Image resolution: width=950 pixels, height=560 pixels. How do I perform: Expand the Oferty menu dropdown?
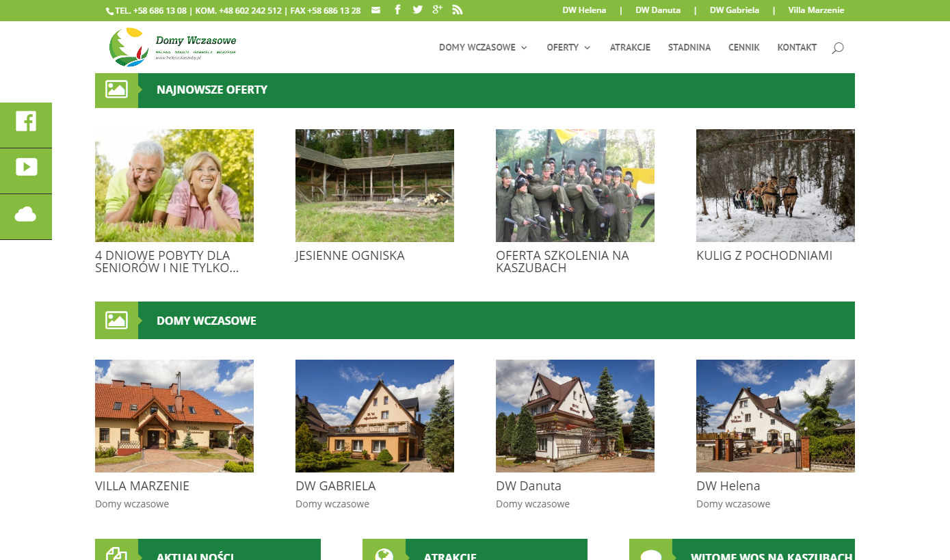[x=568, y=48]
